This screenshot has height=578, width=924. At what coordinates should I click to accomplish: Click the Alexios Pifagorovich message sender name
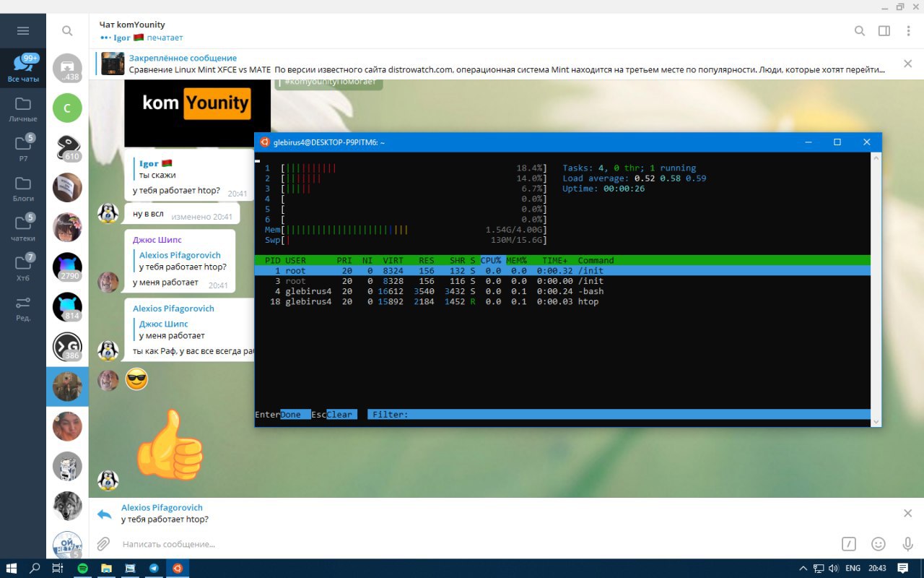click(x=173, y=309)
